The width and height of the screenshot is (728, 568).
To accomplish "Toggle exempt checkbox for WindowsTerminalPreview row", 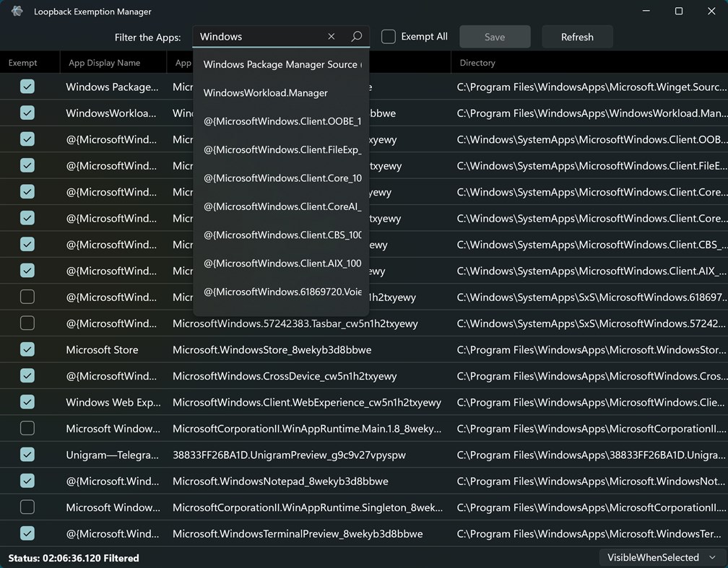I will (27, 533).
